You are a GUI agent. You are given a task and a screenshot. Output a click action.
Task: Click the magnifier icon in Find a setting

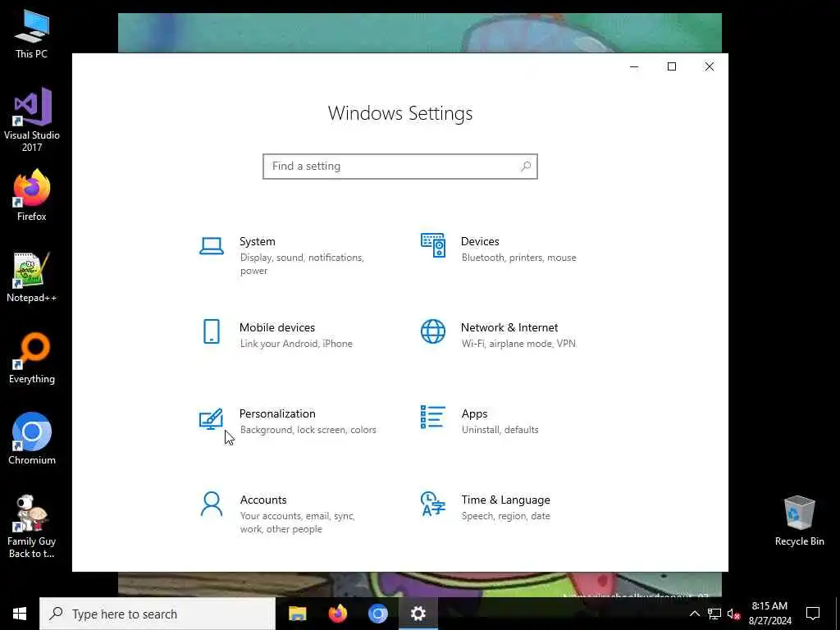tap(526, 166)
